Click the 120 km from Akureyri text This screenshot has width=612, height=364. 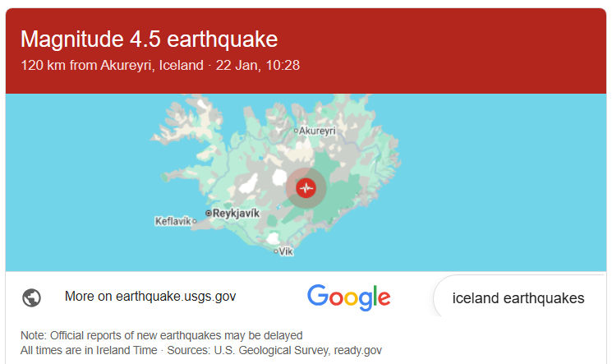click(111, 65)
